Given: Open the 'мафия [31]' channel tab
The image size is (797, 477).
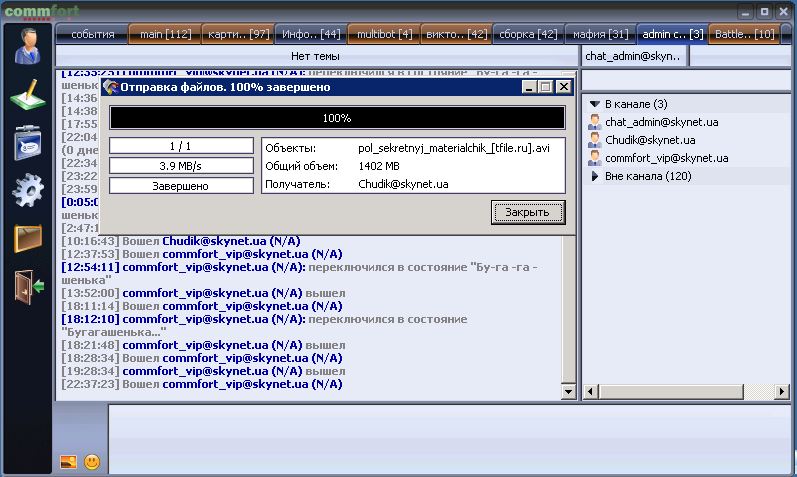Looking at the screenshot, I should click(600, 34).
